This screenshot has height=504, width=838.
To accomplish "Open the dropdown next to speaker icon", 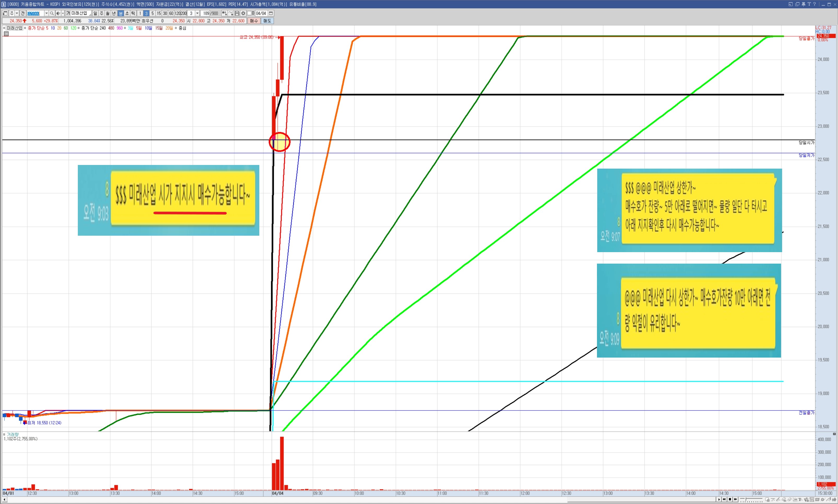I will [x=63, y=13].
